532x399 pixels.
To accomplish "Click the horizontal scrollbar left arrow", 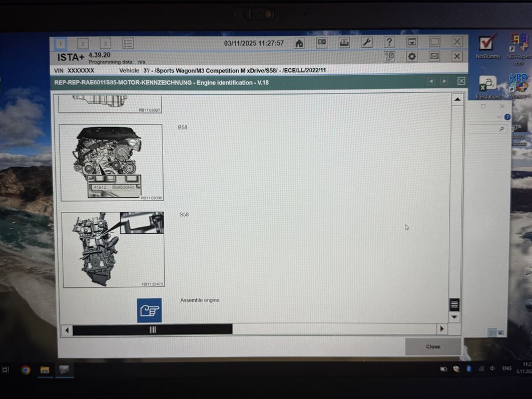I will pyautogui.click(x=67, y=330).
